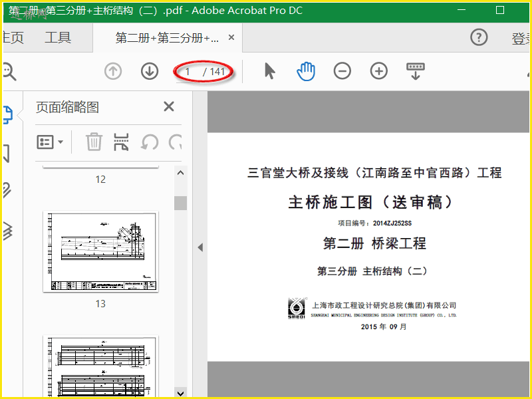Select the 第二册+第三分册 document tab
The height and width of the screenshot is (399, 532).
pos(168,38)
